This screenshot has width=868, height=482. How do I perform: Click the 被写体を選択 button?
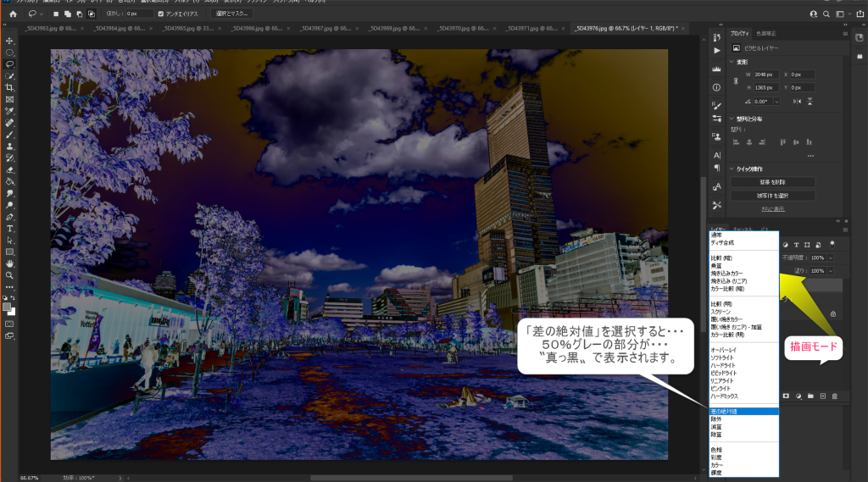[x=772, y=196]
